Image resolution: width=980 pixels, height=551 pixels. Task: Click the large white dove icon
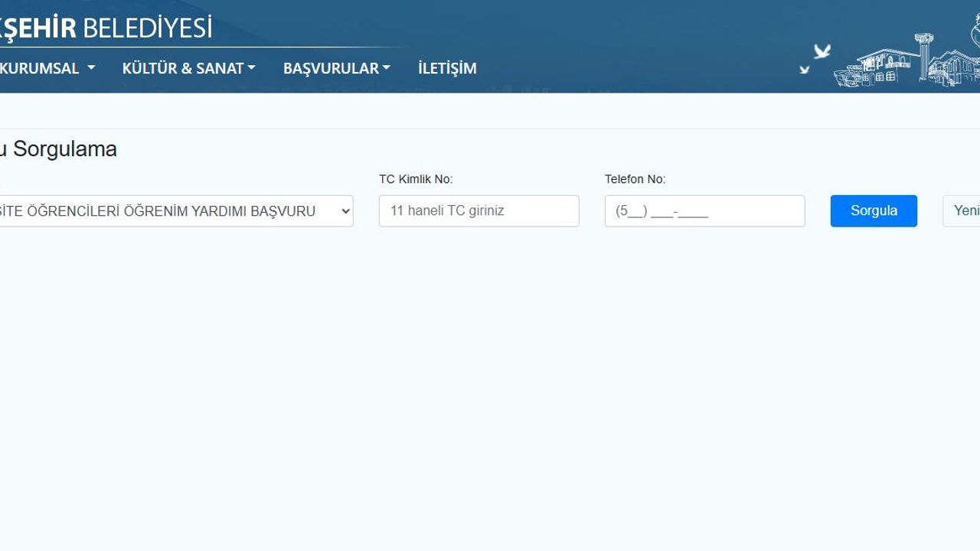pyautogui.click(x=822, y=51)
